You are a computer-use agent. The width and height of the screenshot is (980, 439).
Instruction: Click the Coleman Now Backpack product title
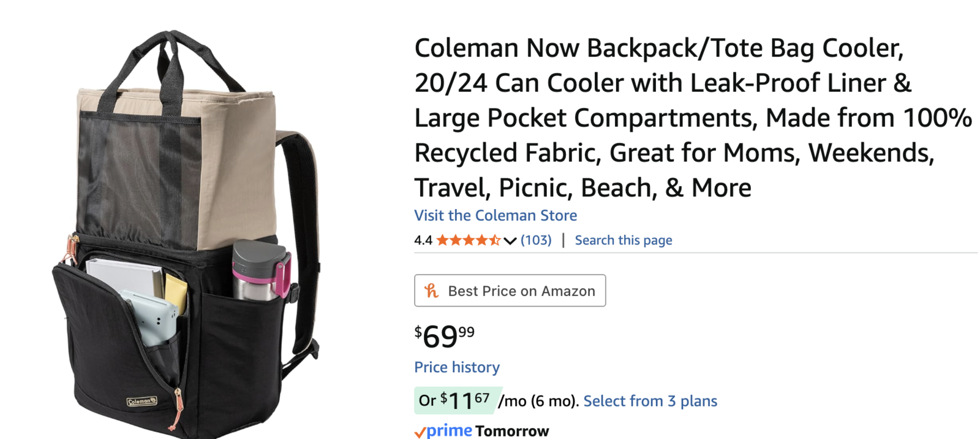coord(692,118)
